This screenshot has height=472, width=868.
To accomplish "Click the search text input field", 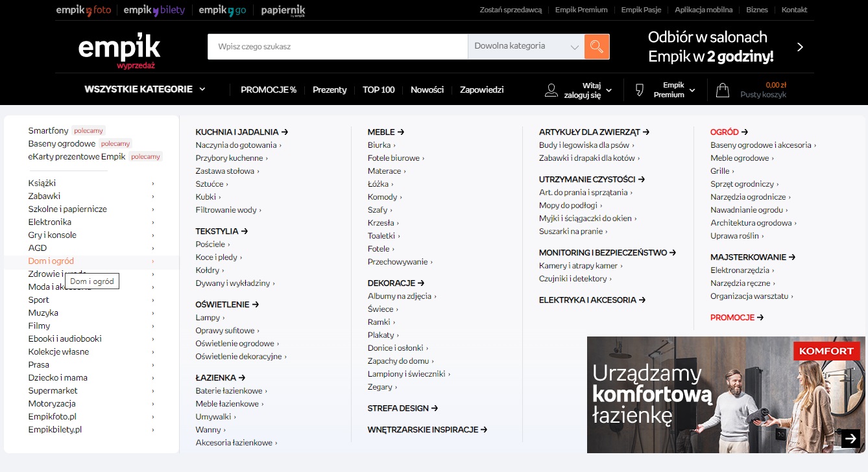I will pyautogui.click(x=337, y=47).
